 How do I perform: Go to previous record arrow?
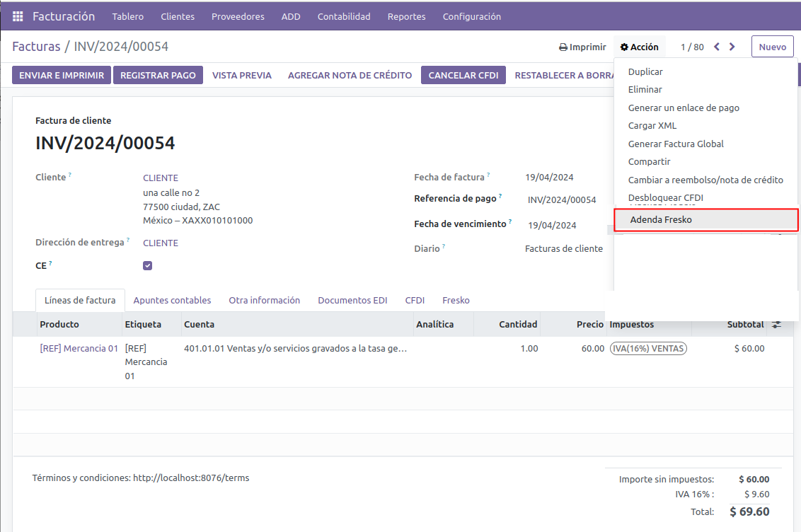[x=717, y=47]
